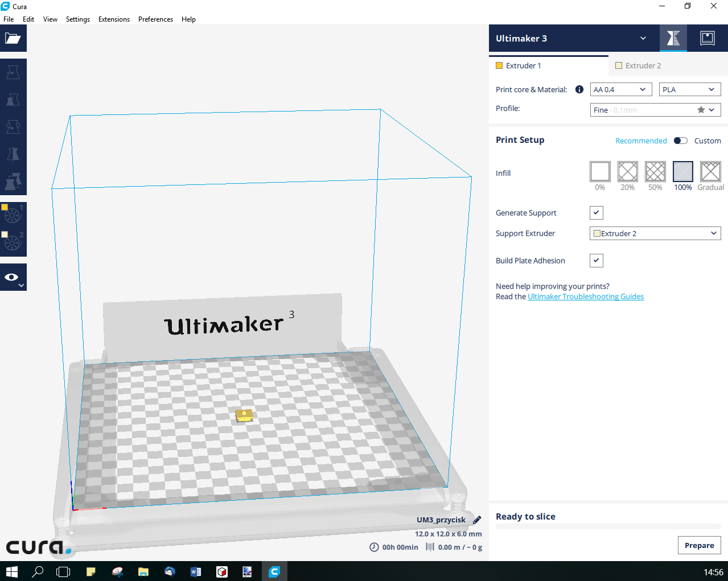Viewport: 728px width, 581px height.
Task: Open the PLA material dropdown
Action: [690, 89]
